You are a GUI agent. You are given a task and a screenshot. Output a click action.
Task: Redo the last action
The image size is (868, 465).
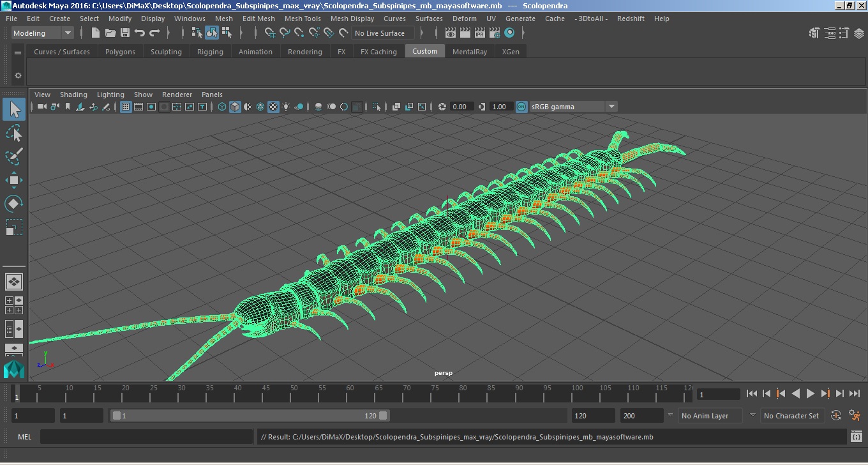[x=154, y=33]
